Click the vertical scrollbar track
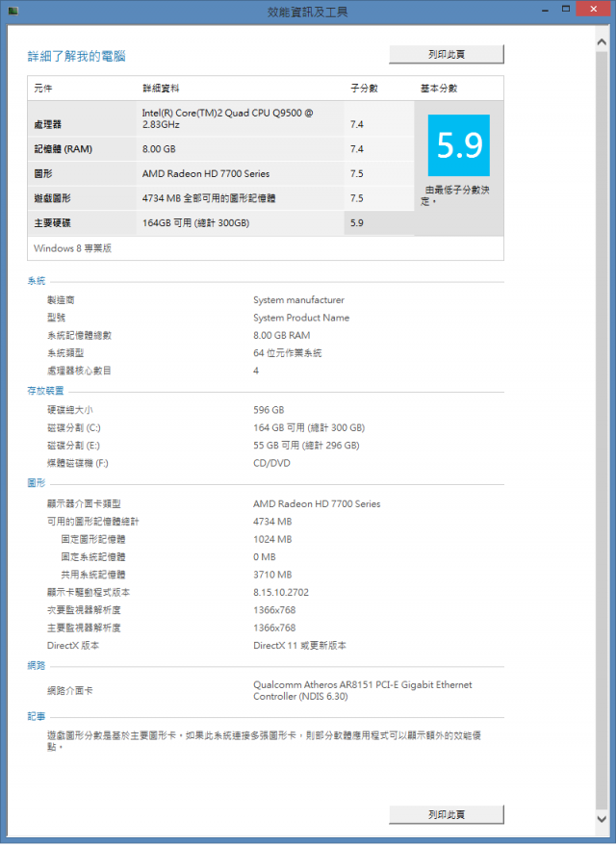 (x=602, y=430)
